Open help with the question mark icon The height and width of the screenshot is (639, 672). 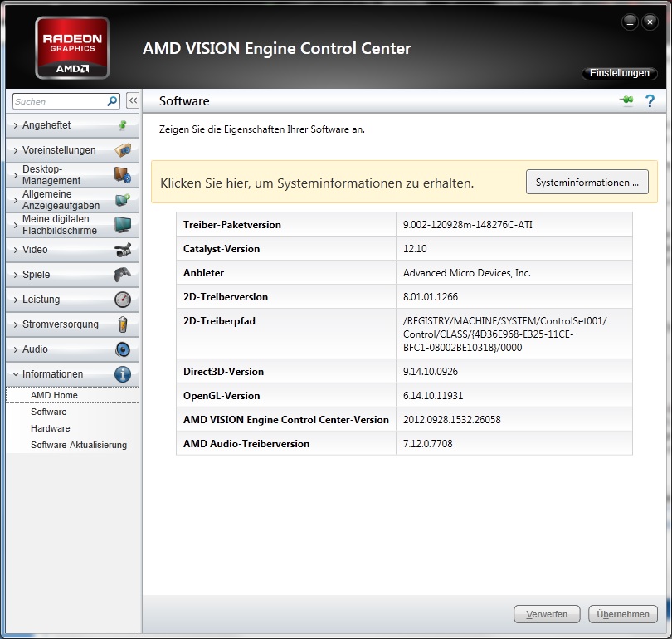coord(650,100)
